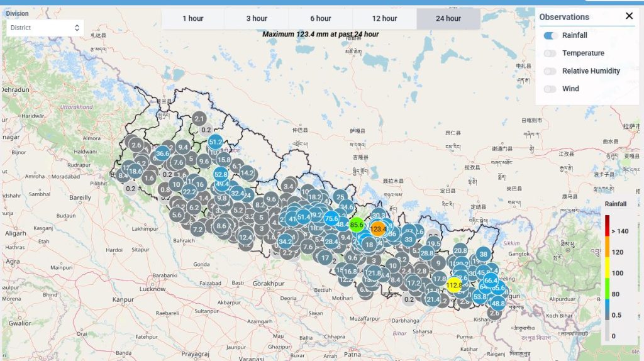644x361 pixels.
Task: Click the Dehradun city label
Action: tap(16, 89)
